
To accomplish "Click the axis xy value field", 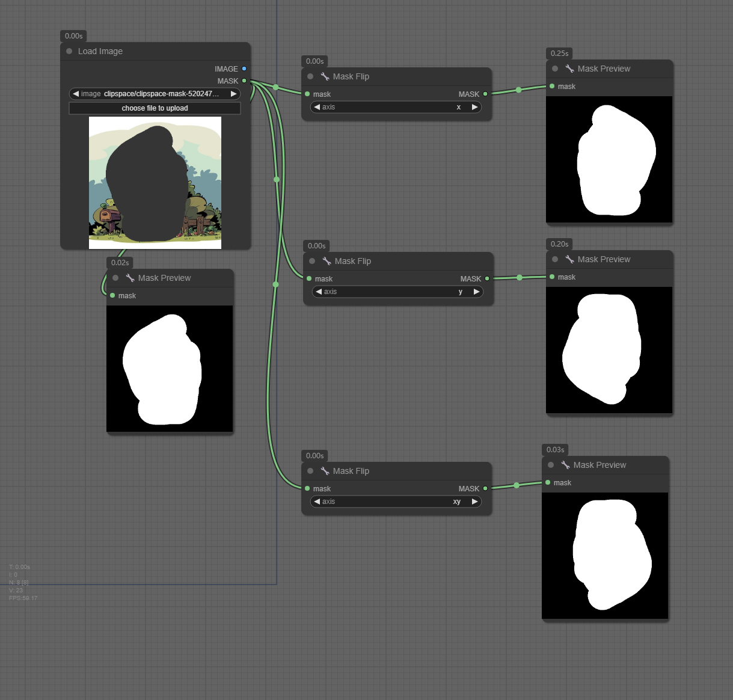I will click(x=396, y=502).
